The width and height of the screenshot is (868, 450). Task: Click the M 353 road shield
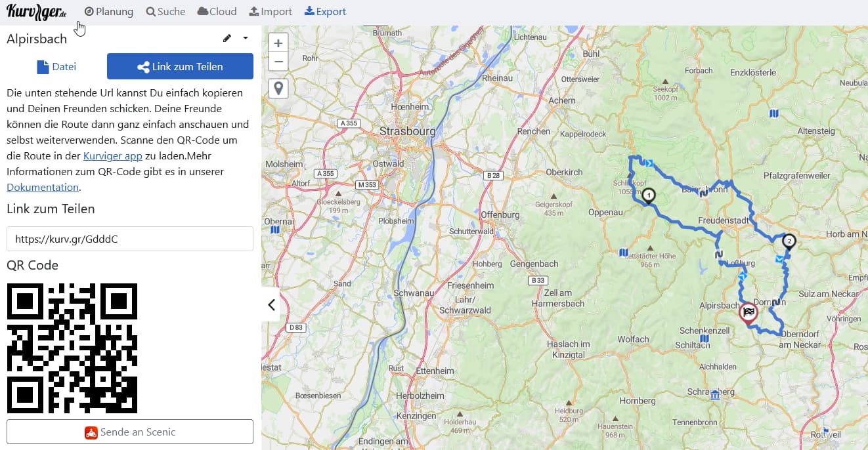point(368,185)
